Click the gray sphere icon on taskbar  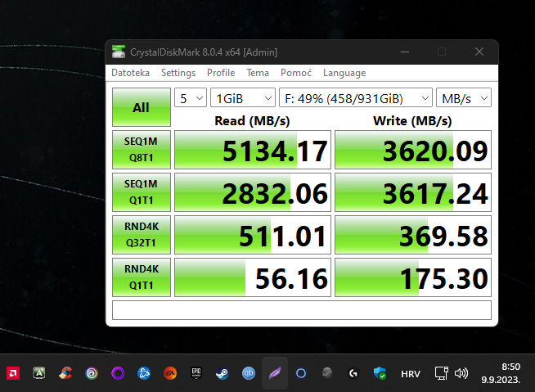[327, 372]
